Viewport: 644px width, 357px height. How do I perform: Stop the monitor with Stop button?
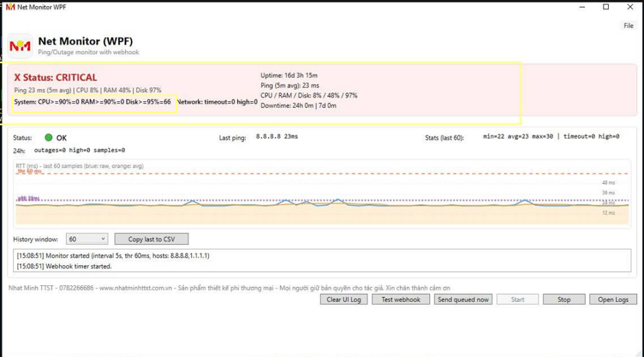pos(564,300)
